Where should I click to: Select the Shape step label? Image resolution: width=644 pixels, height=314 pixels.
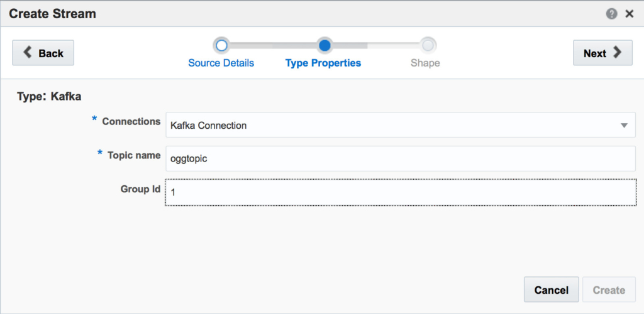coord(425,63)
